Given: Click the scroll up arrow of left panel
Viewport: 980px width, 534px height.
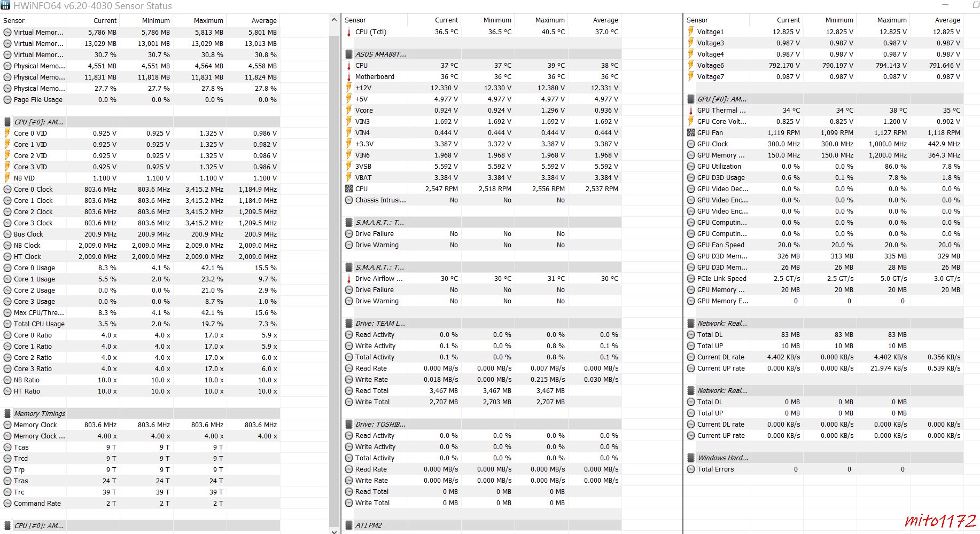Looking at the screenshot, I should point(335,20).
